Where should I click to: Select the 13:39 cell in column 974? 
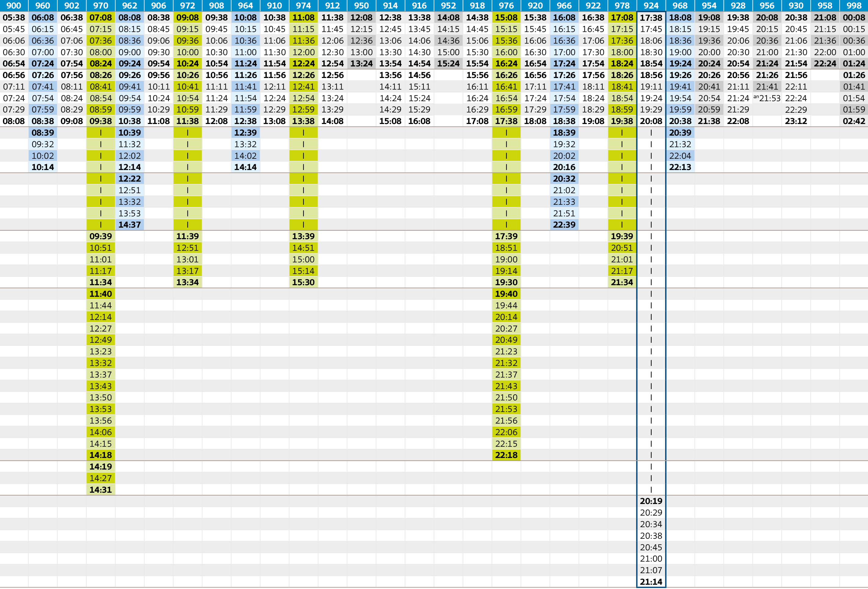click(x=303, y=236)
